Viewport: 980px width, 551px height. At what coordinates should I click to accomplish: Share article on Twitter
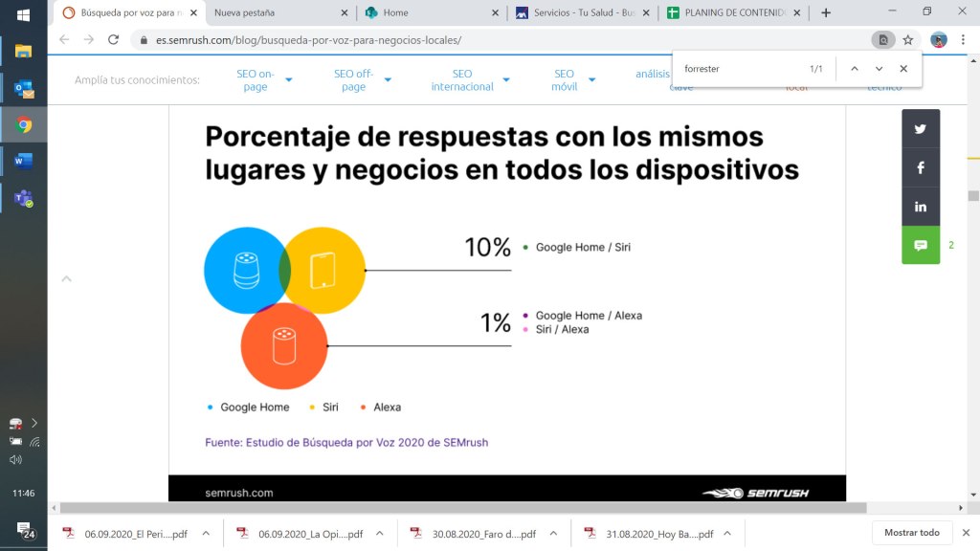tap(921, 129)
